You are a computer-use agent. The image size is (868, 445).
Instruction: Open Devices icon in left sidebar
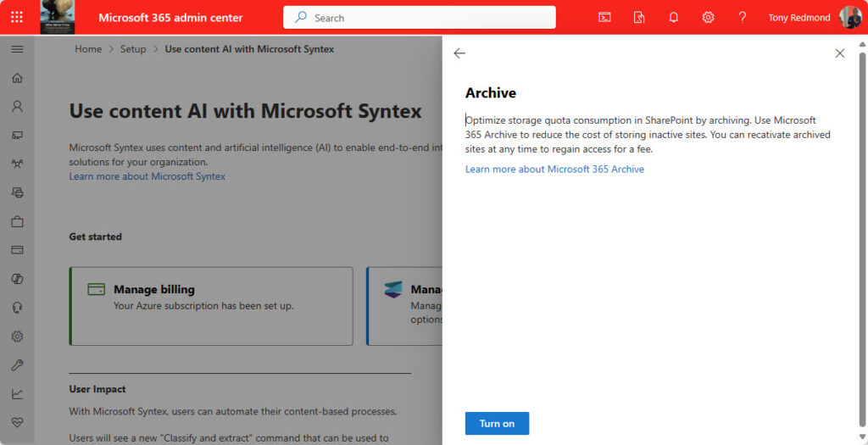pos(17,135)
